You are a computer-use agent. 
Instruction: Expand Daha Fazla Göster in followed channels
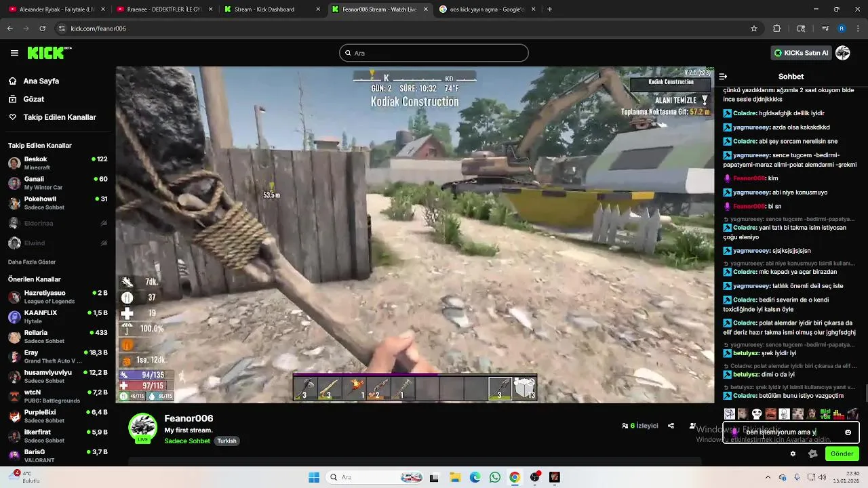[32, 262]
